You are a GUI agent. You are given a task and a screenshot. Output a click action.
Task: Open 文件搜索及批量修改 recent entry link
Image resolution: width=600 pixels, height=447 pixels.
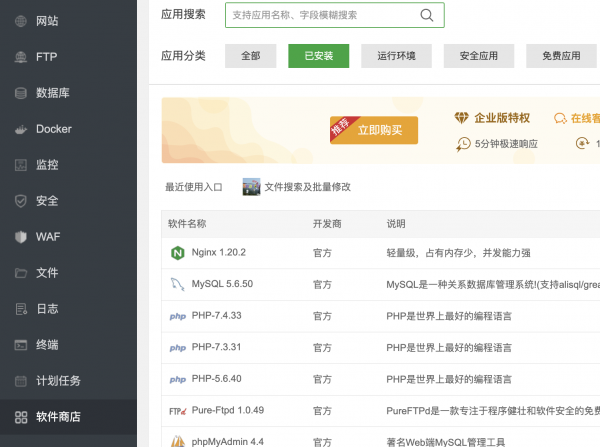[307, 187]
